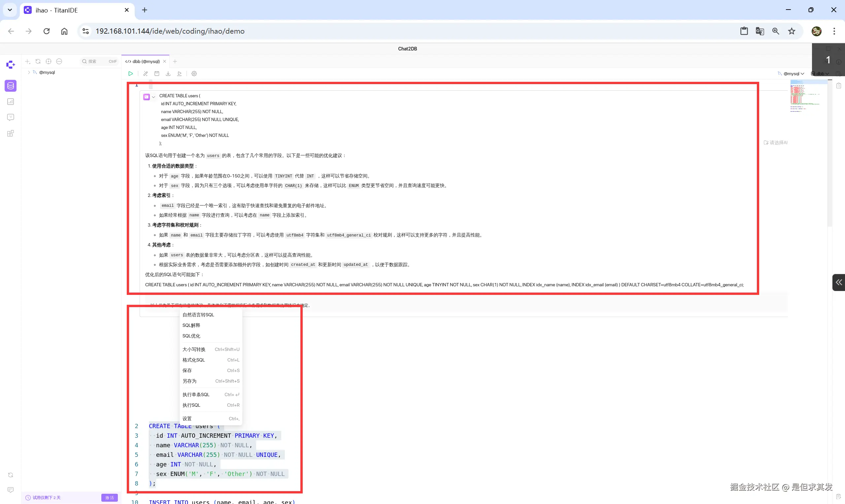Click the save disk icon in editor toolbar
845x504 pixels.
point(157,74)
